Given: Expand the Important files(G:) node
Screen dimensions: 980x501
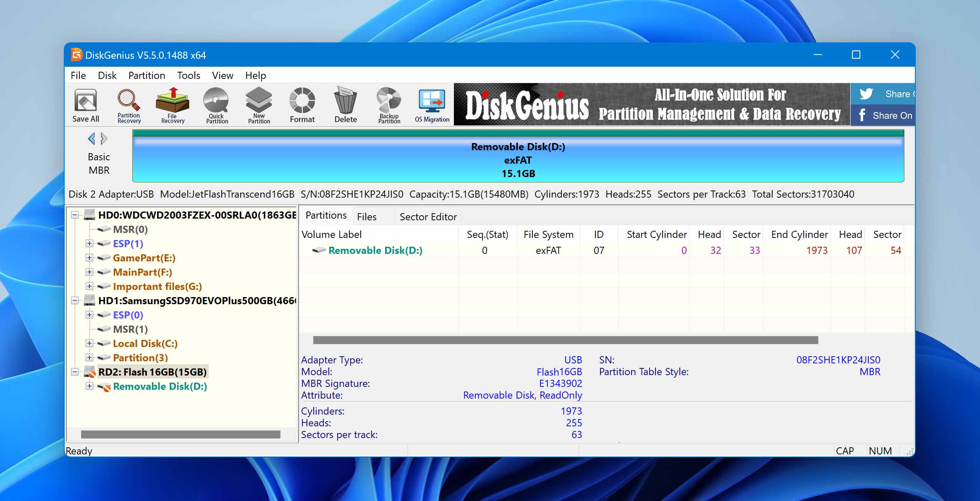Looking at the screenshot, I should (89, 286).
